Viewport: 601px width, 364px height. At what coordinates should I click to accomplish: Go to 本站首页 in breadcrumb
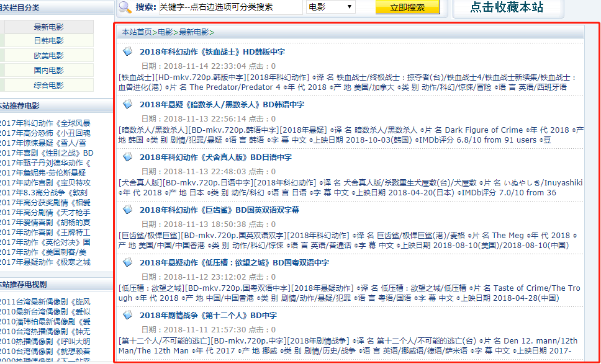coord(137,32)
